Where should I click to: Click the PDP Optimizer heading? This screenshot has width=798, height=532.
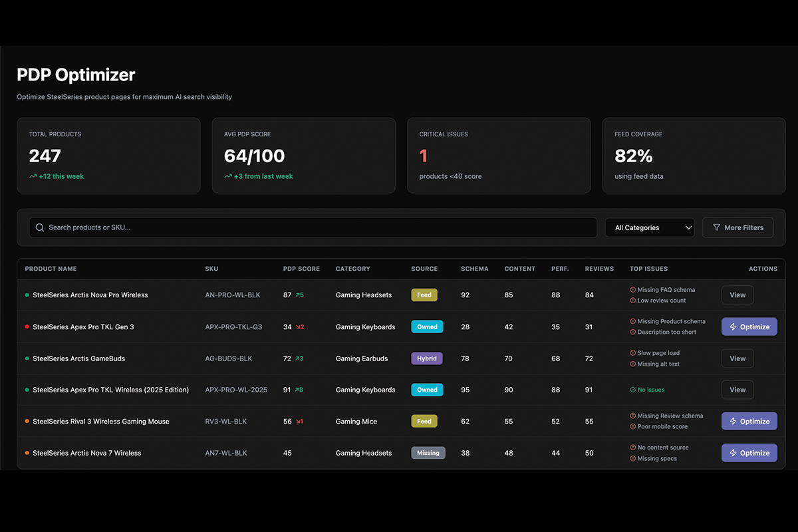[76, 74]
